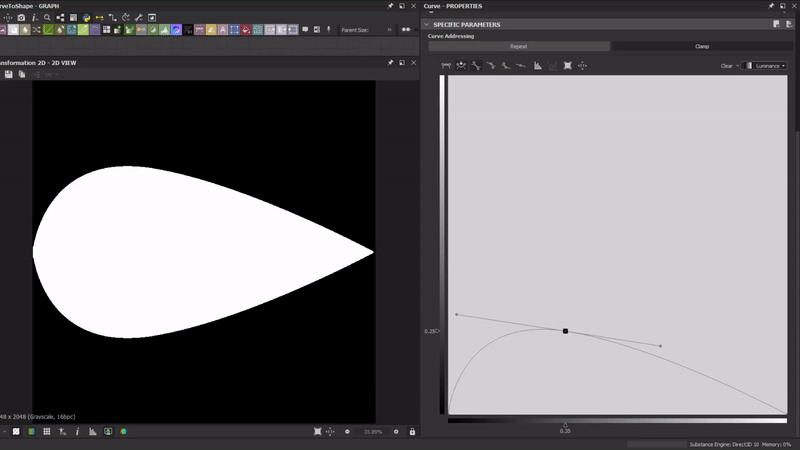Click fit-to-view icon in curve editor toolbar
This screenshot has width=800, height=450.
pos(567,66)
